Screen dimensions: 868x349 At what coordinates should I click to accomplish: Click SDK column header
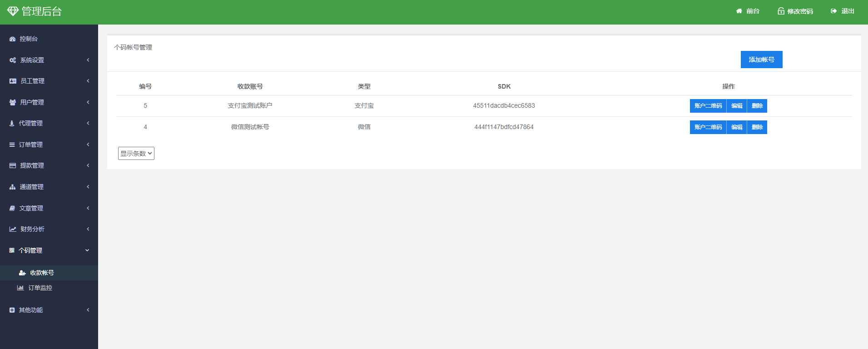click(504, 86)
